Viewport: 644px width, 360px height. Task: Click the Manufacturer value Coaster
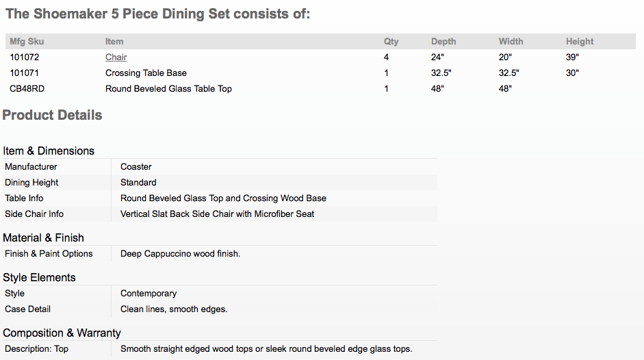click(x=136, y=166)
